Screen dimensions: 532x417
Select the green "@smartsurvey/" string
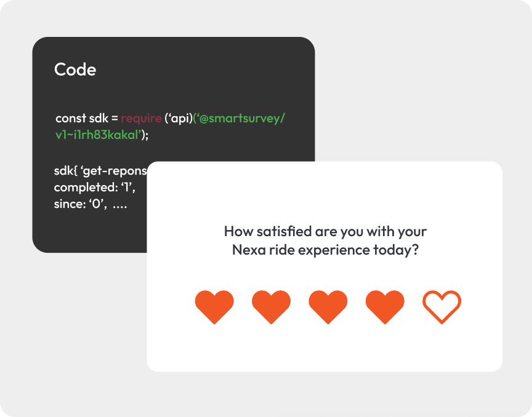241,118
